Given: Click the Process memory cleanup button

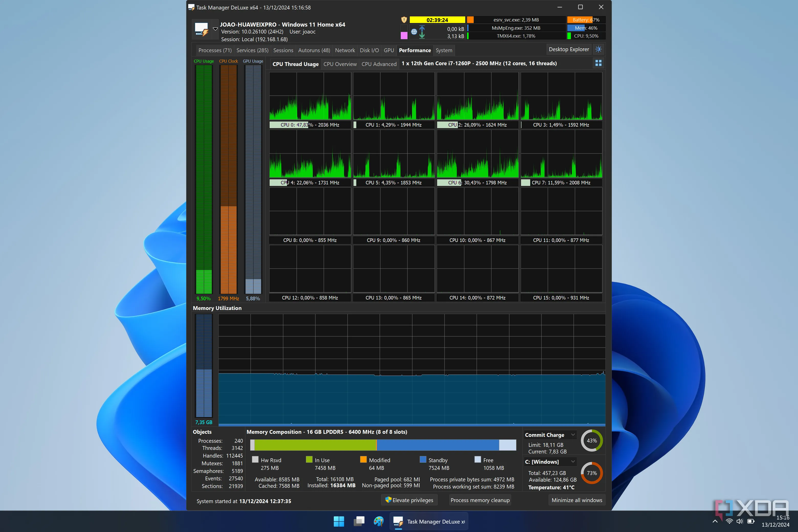Looking at the screenshot, I should click(x=480, y=500).
